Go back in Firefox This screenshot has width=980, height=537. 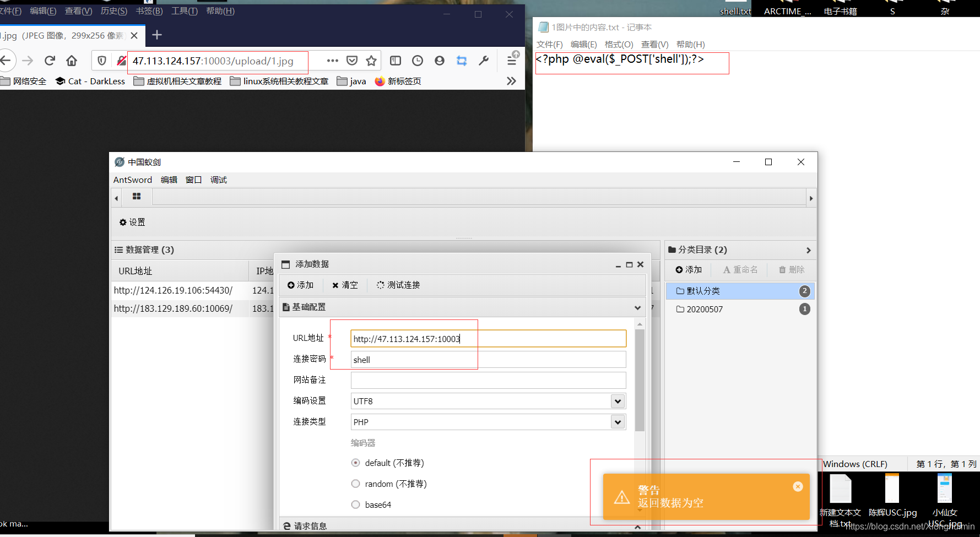coord(6,61)
